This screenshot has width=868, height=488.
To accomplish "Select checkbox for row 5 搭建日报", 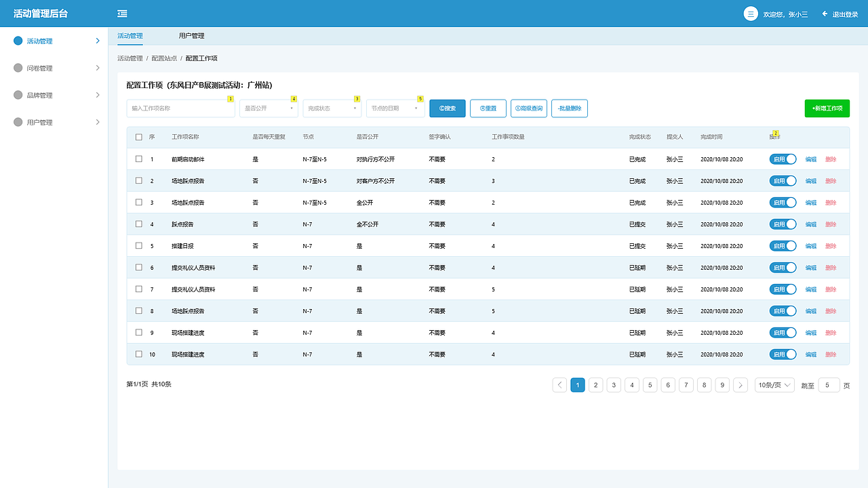I will 139,245.
